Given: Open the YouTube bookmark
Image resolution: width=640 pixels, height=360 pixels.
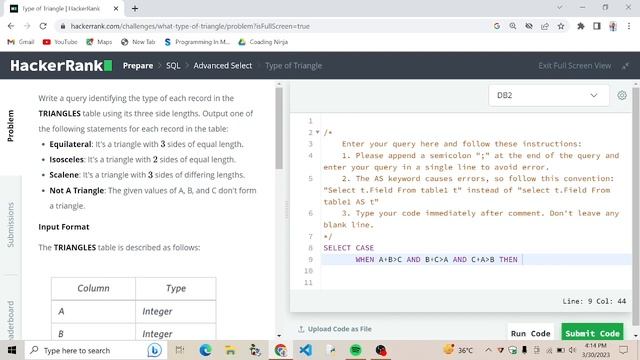Looking at the screenshot, I should click(60, 42).
